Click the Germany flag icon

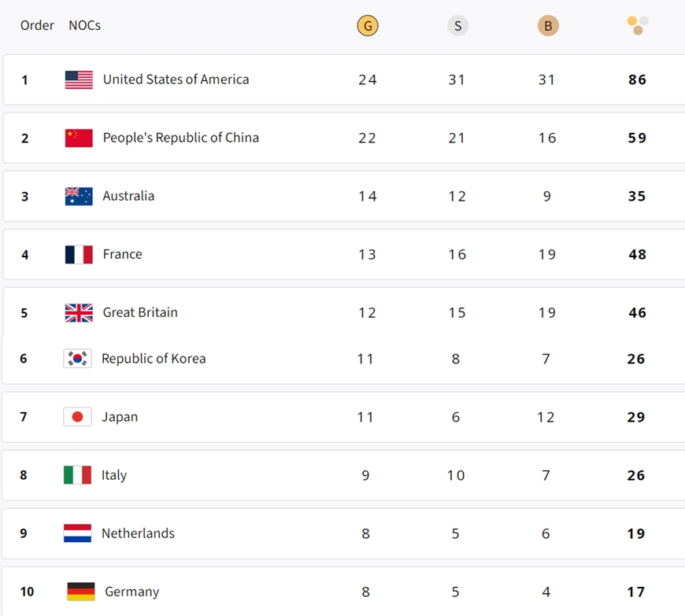[x=81, y=592]
